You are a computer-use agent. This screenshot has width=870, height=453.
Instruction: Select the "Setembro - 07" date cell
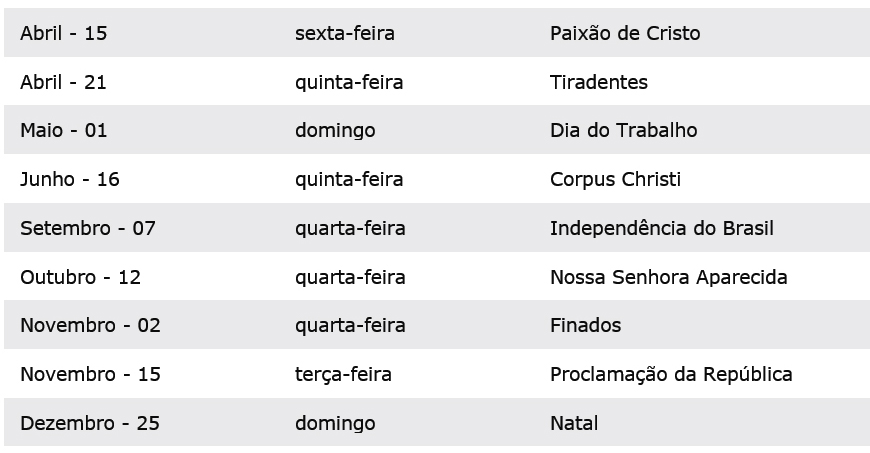click(x=88, y=228)
